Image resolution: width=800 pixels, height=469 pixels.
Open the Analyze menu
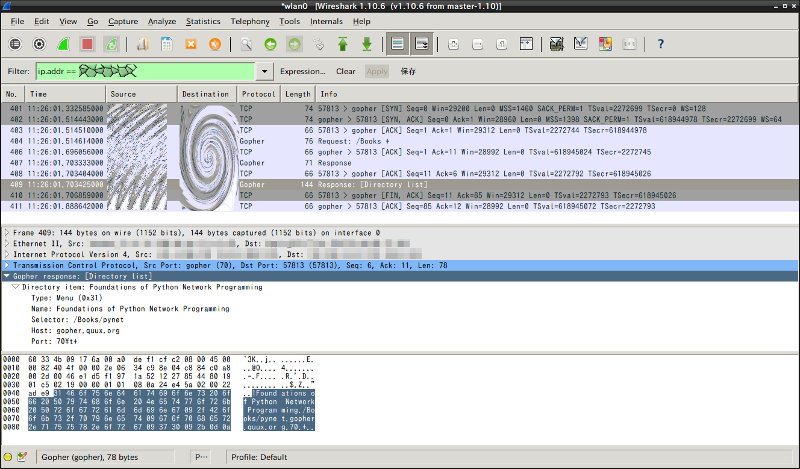point(162,21)
